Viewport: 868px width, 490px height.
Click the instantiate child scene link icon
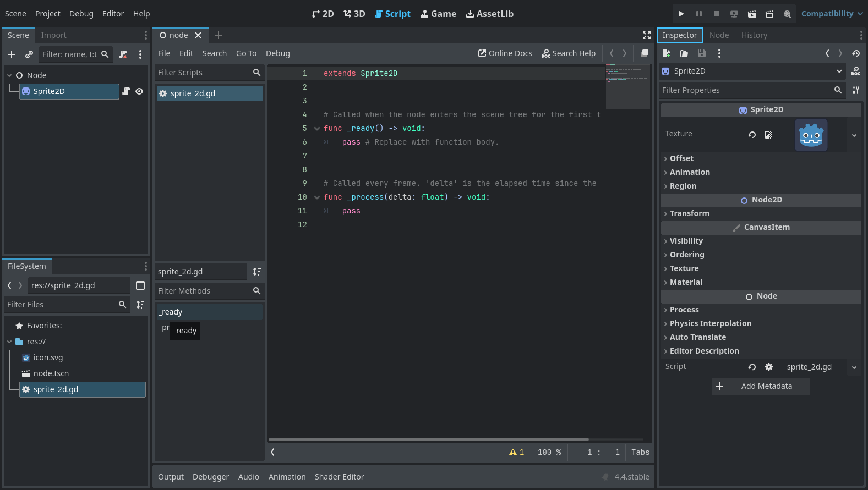(x=29, y=54)
